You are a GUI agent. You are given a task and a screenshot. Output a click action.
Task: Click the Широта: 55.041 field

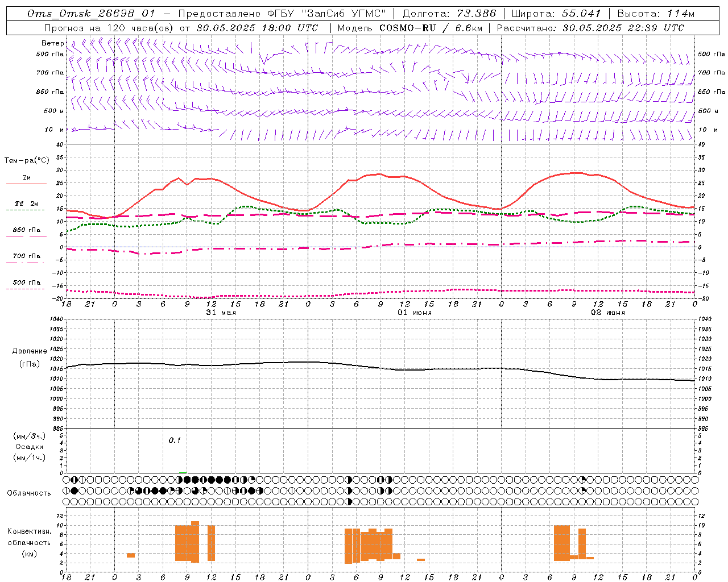pyautogui.click(x=556, y=14)
